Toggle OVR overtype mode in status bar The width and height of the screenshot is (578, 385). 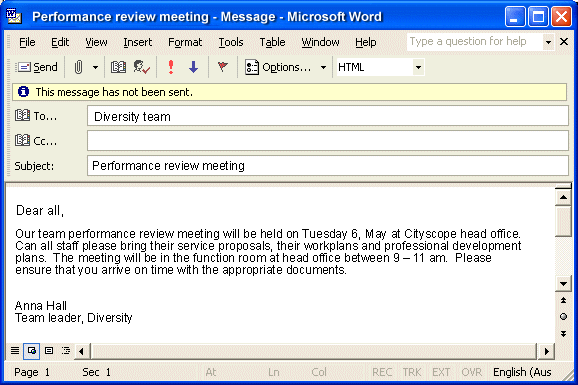point(471,372)
